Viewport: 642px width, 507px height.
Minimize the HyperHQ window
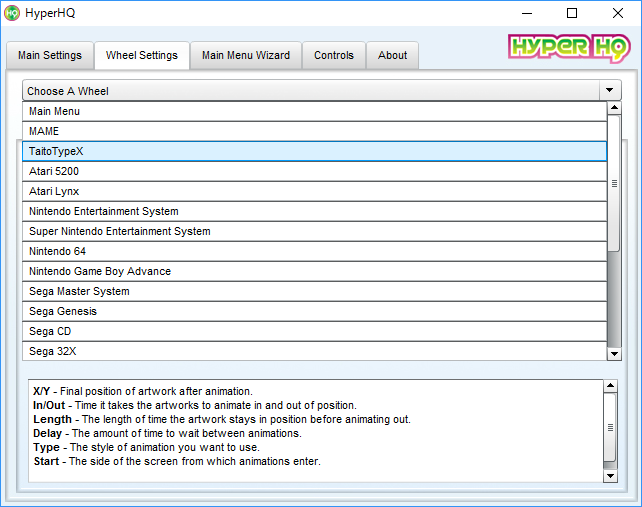pos(527,13)
